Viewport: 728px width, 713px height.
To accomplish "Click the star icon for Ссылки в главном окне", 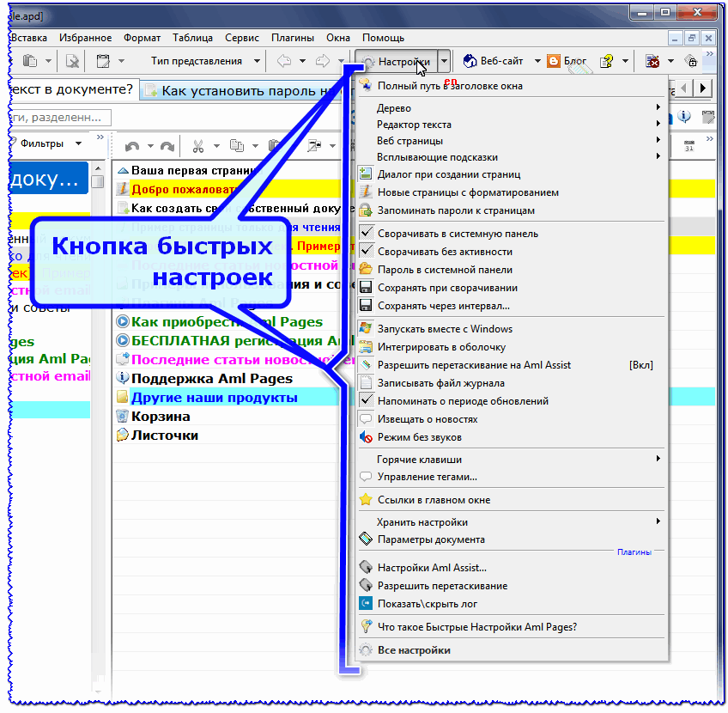I will [x=366, y=500].
